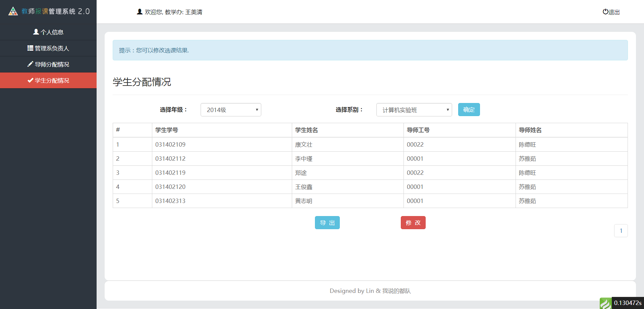Click the 选择年级 label
The height and width of the screenshot is (309, 644).
[x=173, y=110]
